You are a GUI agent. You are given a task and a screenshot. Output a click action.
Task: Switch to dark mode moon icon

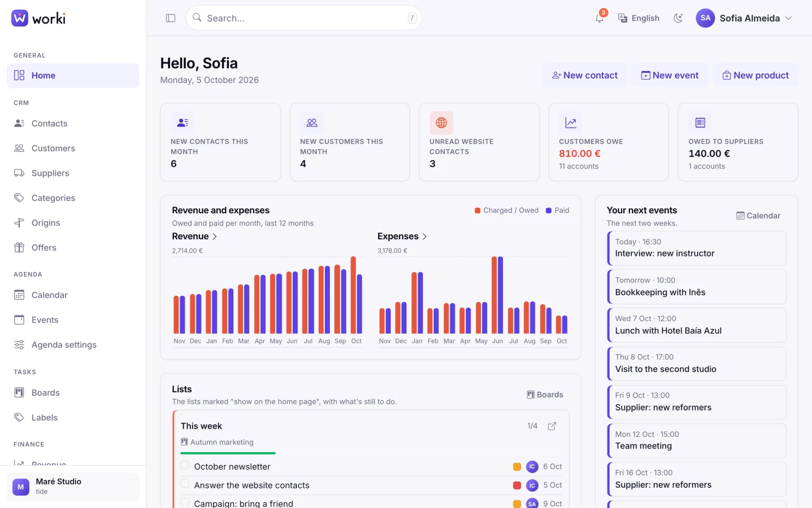(678, 18)
